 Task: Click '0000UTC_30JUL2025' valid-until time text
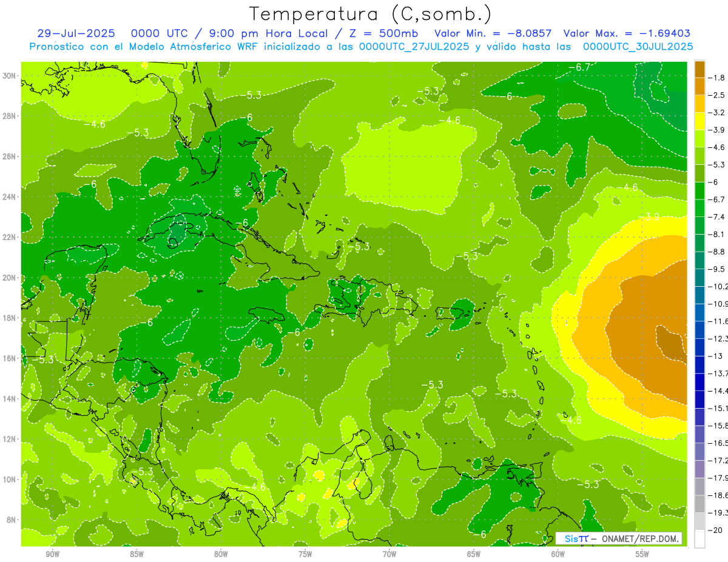638,46
